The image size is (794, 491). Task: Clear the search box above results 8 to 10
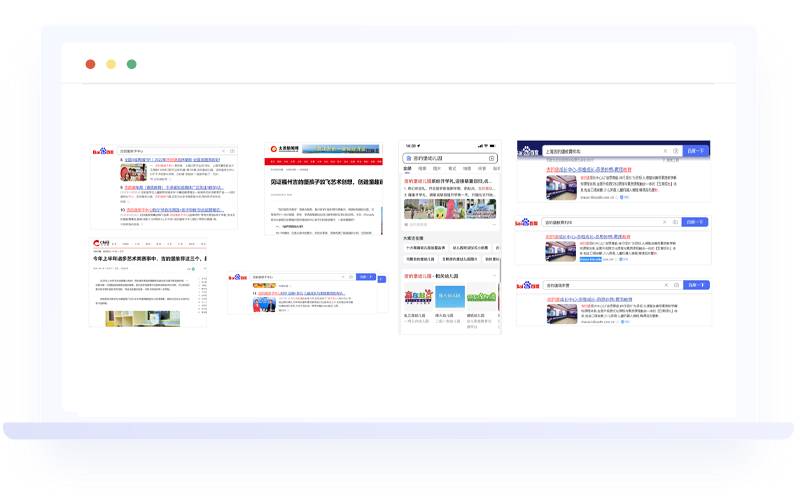tap(223, 151)
